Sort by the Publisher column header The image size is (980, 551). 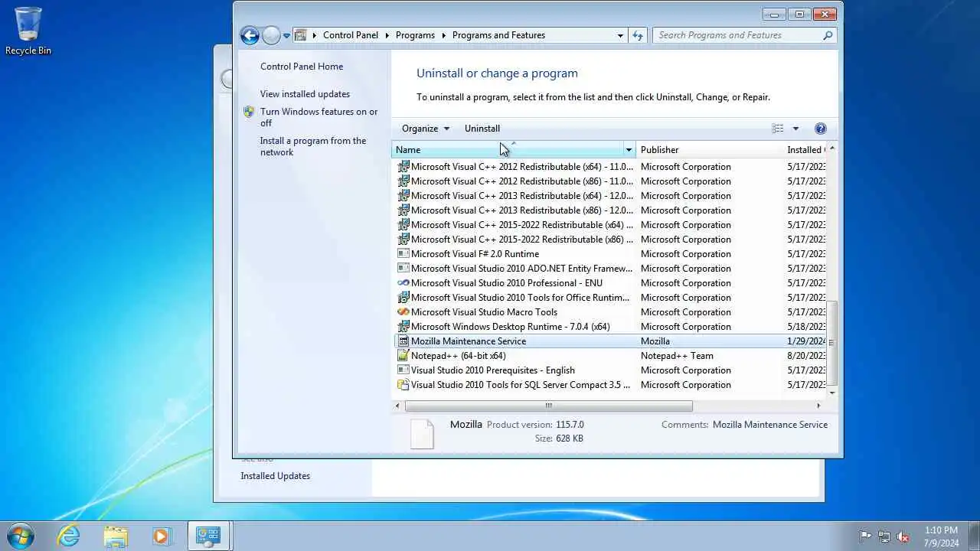pos(710,150)
